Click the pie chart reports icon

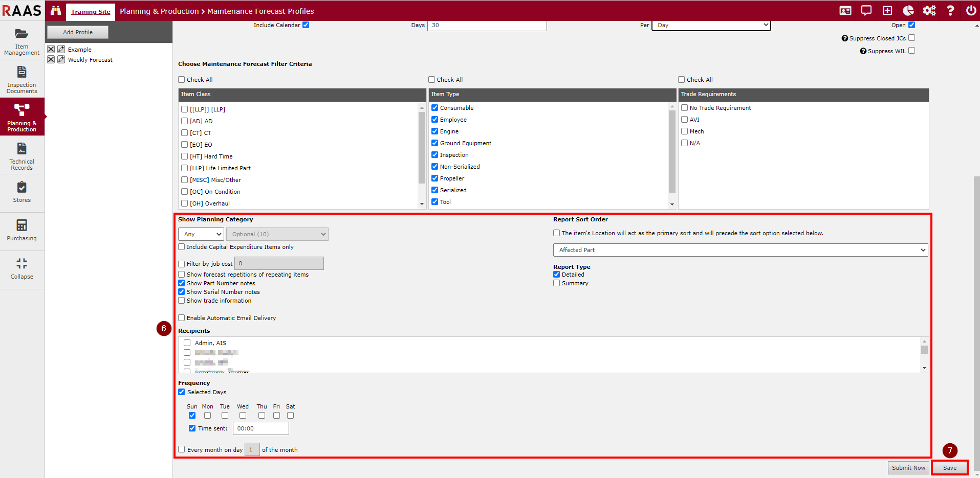908,11
